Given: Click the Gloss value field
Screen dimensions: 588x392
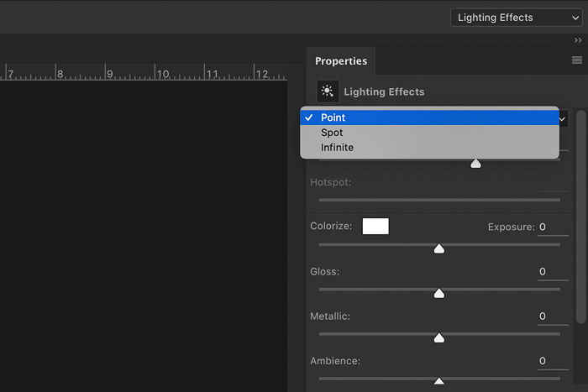Looking at the screenshot, I should tap(553, 272).
